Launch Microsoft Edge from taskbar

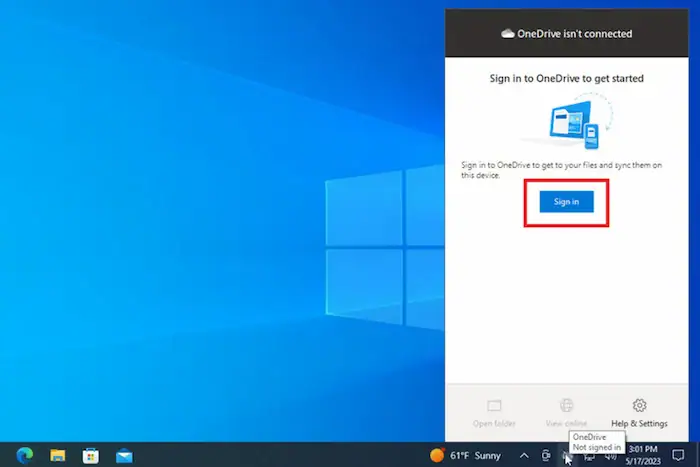pyautogui.click(x=25, y=455)
